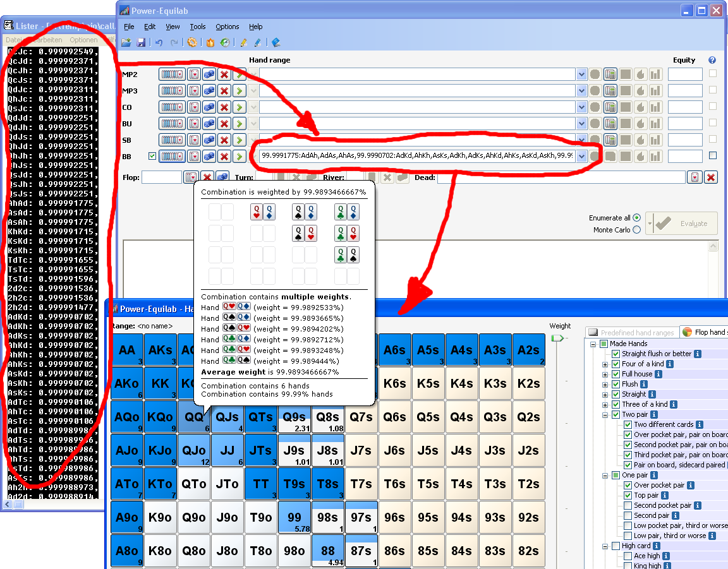
Task: Open the CO hand range dropdown arrow
Action: point(581,107)
